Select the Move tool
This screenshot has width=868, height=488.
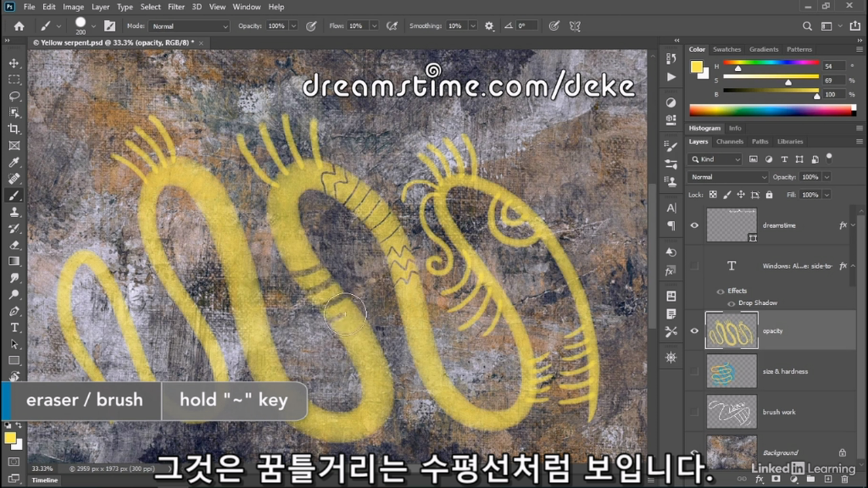click(x=14, y=63)
